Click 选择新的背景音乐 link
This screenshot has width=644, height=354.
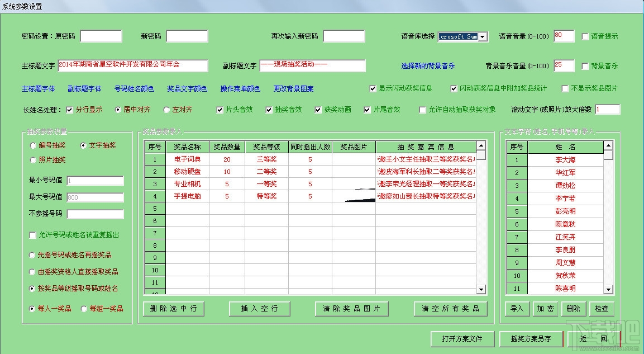click(428, 66)
